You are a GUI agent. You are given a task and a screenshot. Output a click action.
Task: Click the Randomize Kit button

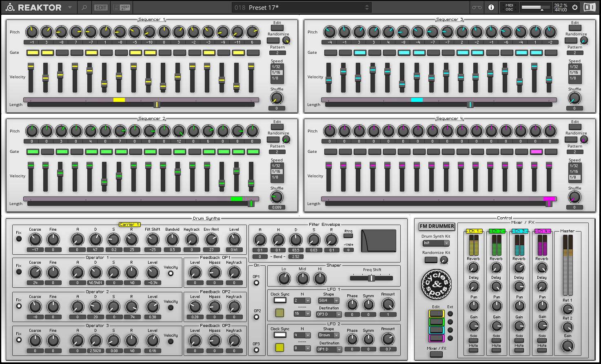[430, 260]
